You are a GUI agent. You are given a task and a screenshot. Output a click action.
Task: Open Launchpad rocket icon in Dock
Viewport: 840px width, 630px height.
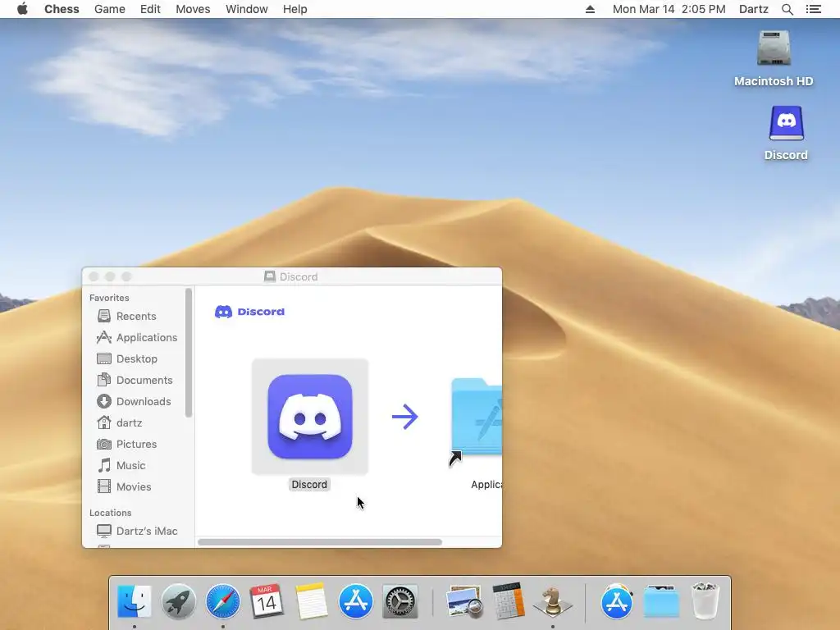(178, 601)
